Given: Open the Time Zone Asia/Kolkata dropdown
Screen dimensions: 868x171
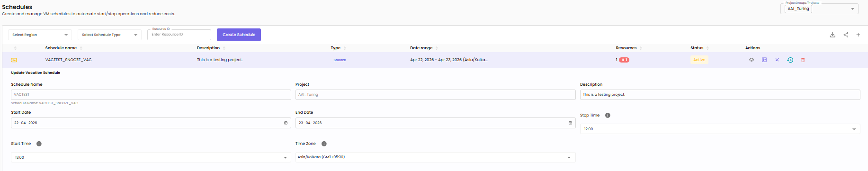Looking at the screenshot, I should pyautogui.click(x=436, y=157).
